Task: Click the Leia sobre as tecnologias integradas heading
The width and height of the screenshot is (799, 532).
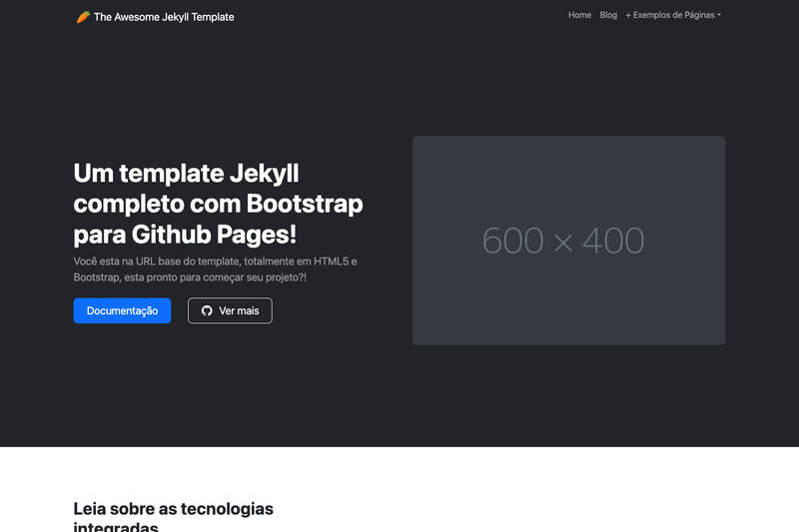Action: [x=173, y=516]
